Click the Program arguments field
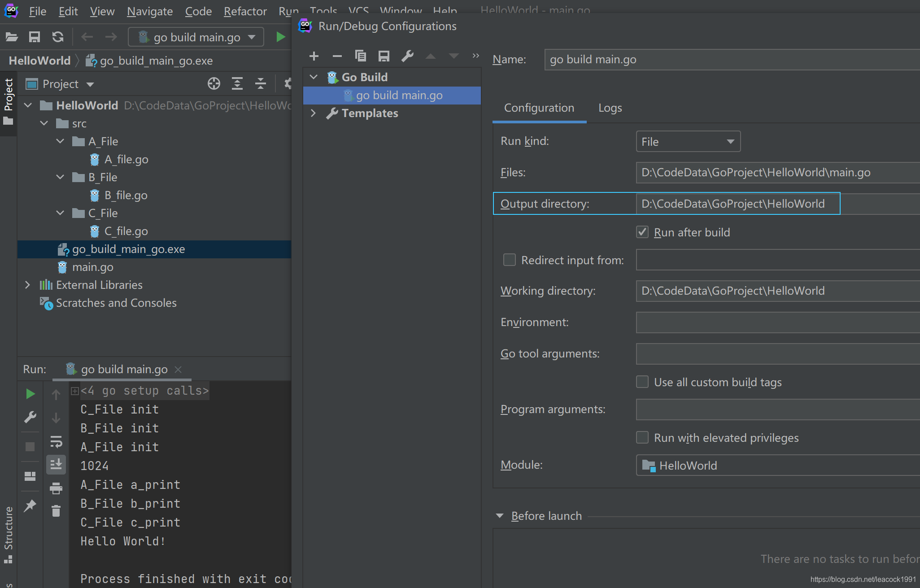 [778, 409]
